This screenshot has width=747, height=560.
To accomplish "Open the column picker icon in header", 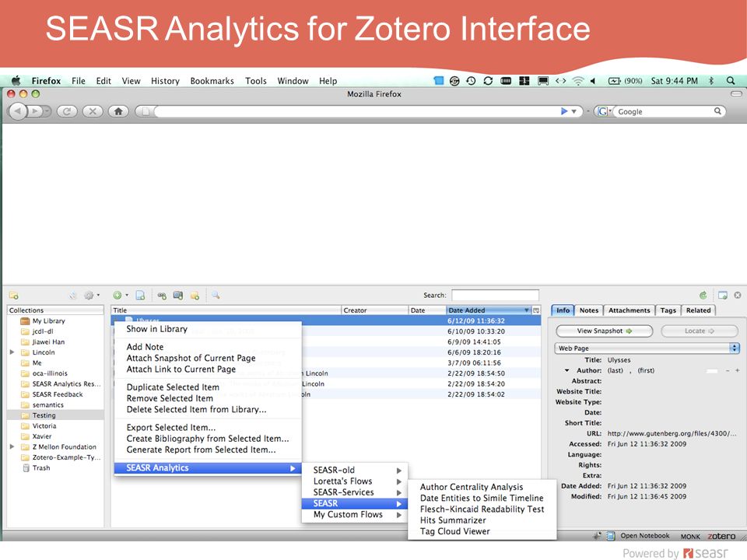I will coord(536,310).
